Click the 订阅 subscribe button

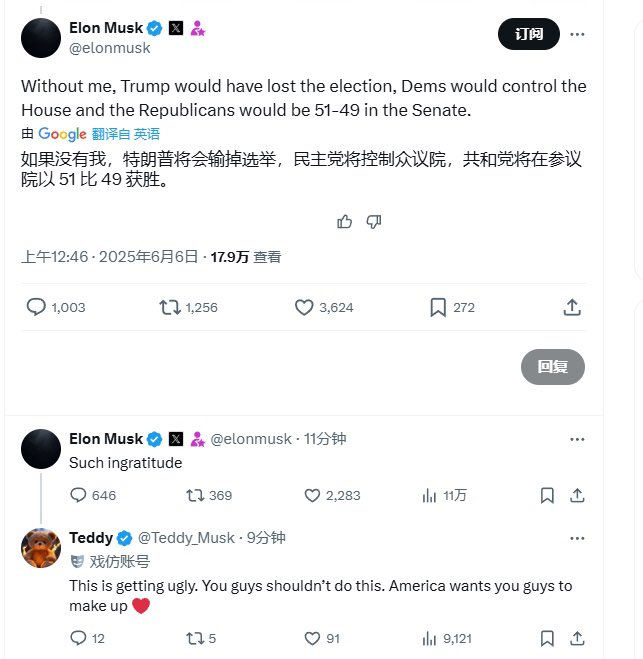[x=529, y=34]
